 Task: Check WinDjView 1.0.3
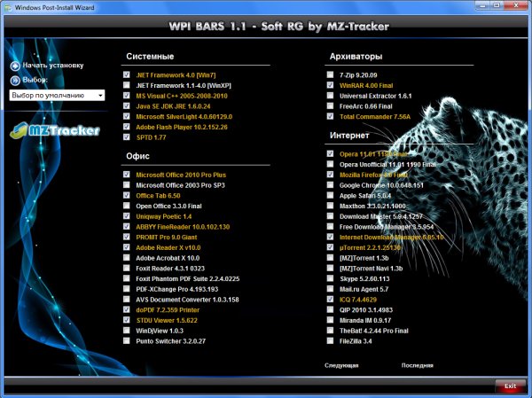(127, 330)
